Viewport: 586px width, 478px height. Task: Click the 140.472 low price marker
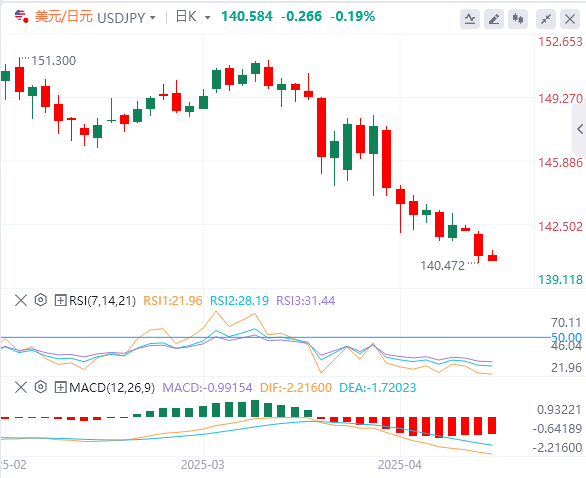tap(442, 266)
